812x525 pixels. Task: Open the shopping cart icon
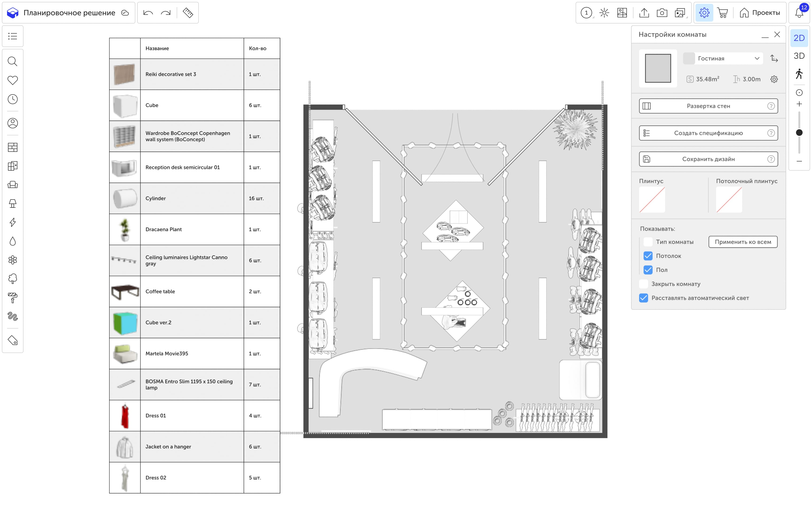click(722, 13)
